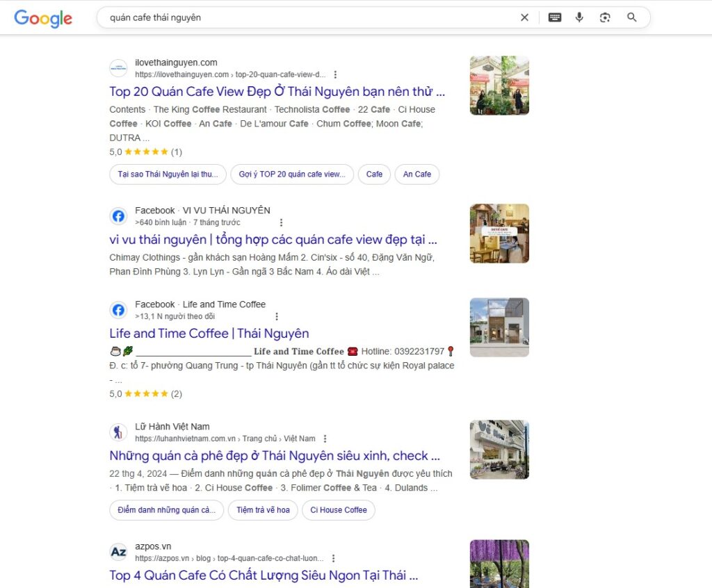Open more options for ilovethainguyen result
Viewport: 712px width, 588px height.
coord(335,74)
